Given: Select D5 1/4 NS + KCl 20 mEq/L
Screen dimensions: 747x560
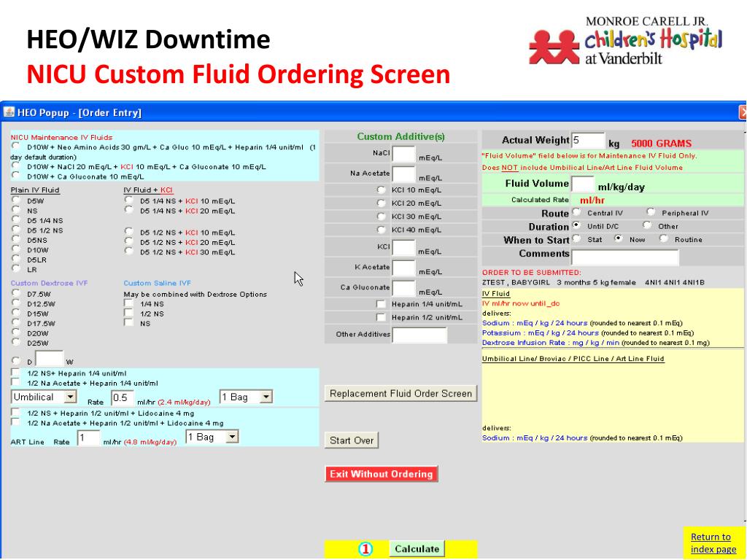Looking at the screenshot, I should [128, 209].
